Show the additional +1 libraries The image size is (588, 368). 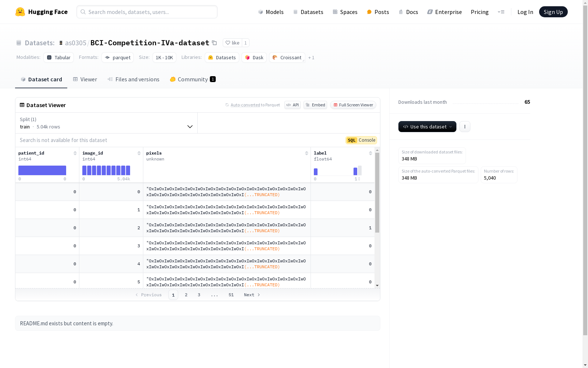tap(311, 57)
